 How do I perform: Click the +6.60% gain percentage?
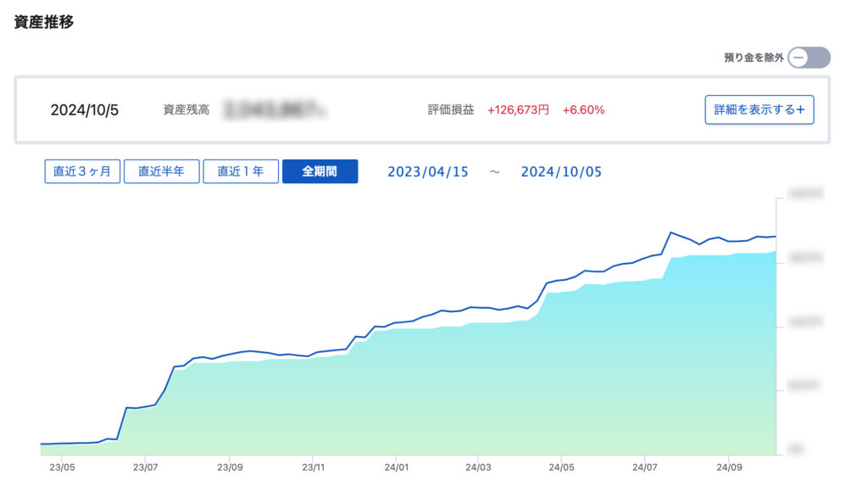583,110
